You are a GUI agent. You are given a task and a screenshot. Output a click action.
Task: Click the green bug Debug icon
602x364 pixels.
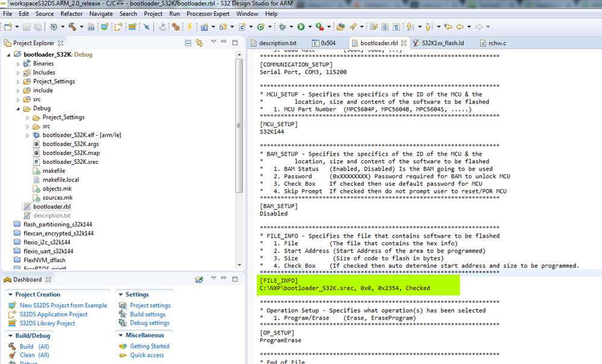283,27
